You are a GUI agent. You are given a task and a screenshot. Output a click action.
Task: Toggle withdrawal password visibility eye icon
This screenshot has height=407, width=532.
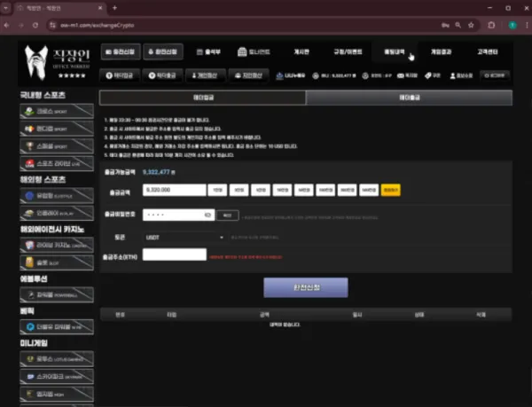(x=207, y=215)
